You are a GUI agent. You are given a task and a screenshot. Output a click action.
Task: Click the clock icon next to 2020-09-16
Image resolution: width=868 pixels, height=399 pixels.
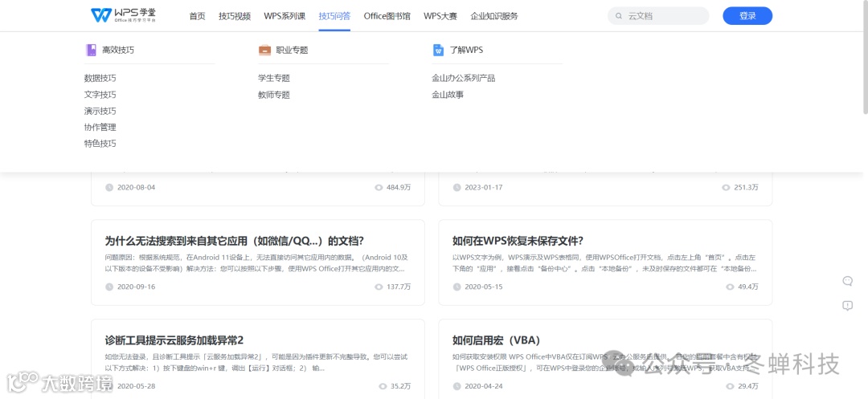click(109, 287)
